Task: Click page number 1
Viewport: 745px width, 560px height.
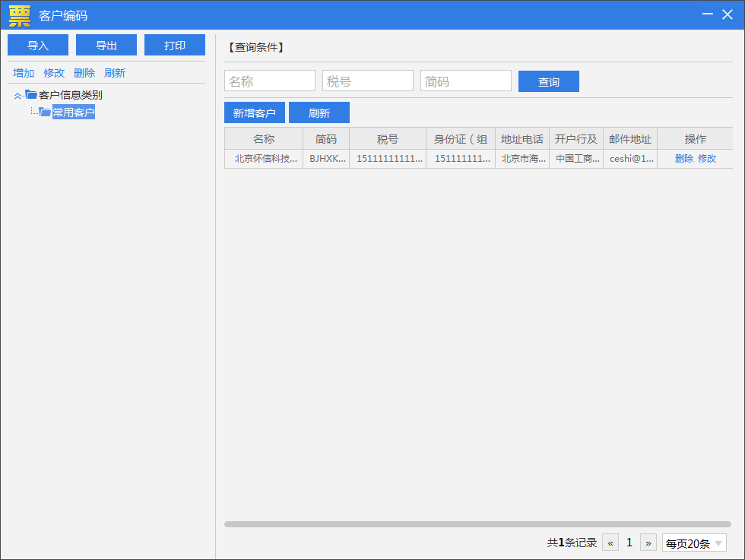Action: (629, 543)
